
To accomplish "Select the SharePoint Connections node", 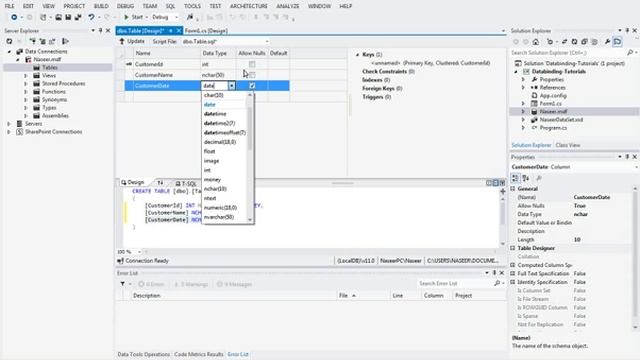I will (x=53, y=132).
